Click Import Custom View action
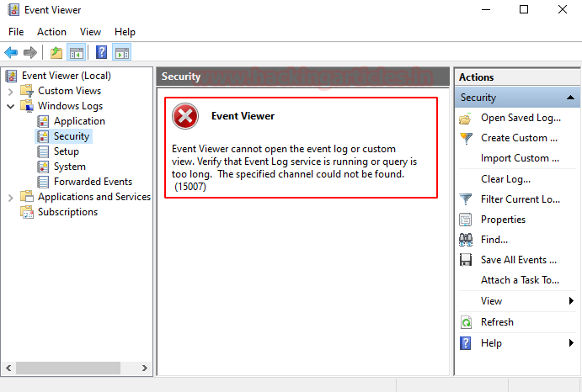This screenshot has width=582, height=392. [520, 158]
